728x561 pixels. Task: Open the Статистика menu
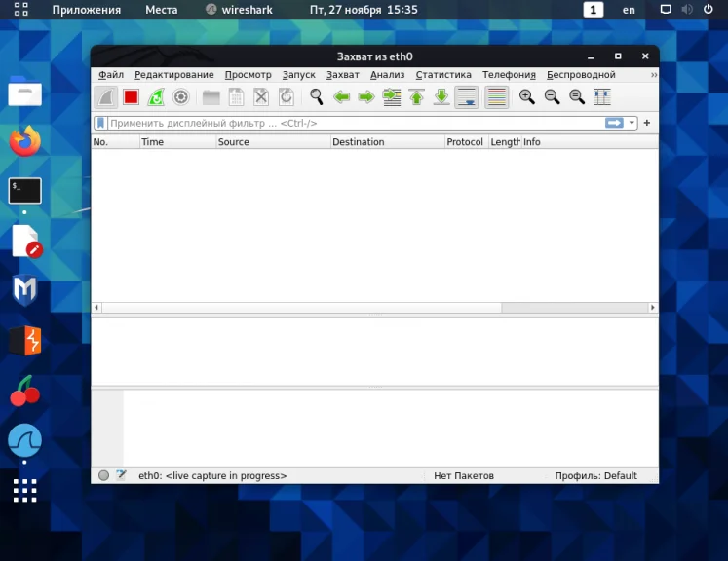443,75
